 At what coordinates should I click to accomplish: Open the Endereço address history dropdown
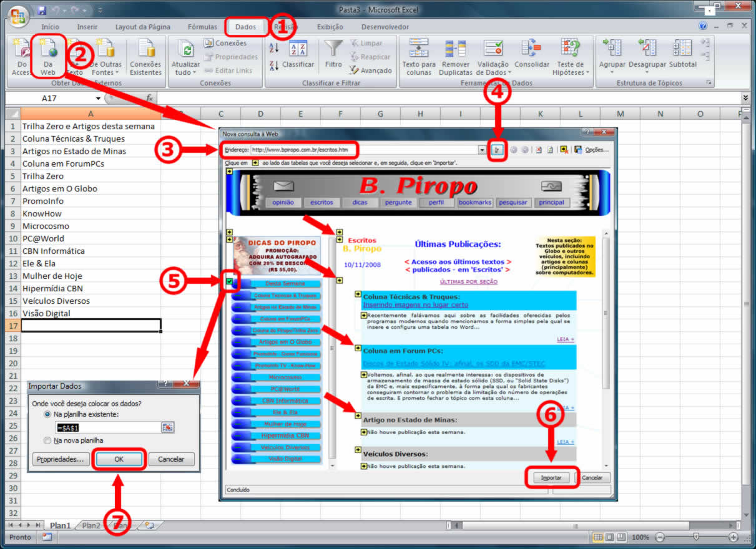pos(481,150)
